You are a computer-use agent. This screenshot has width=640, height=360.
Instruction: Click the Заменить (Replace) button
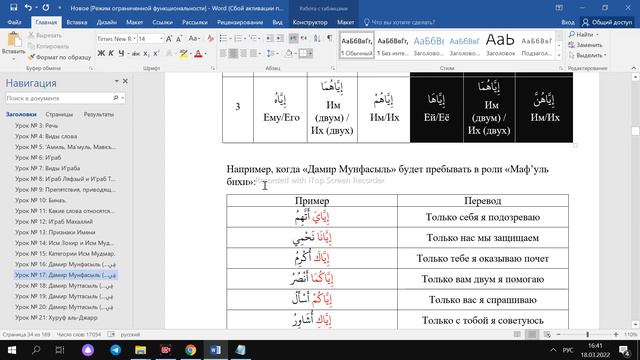[585, 45]
